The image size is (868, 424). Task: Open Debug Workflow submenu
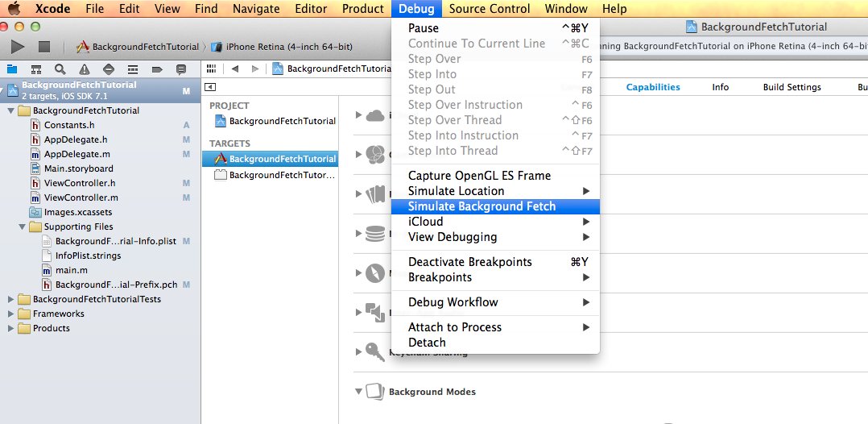(x=495, y=302)
